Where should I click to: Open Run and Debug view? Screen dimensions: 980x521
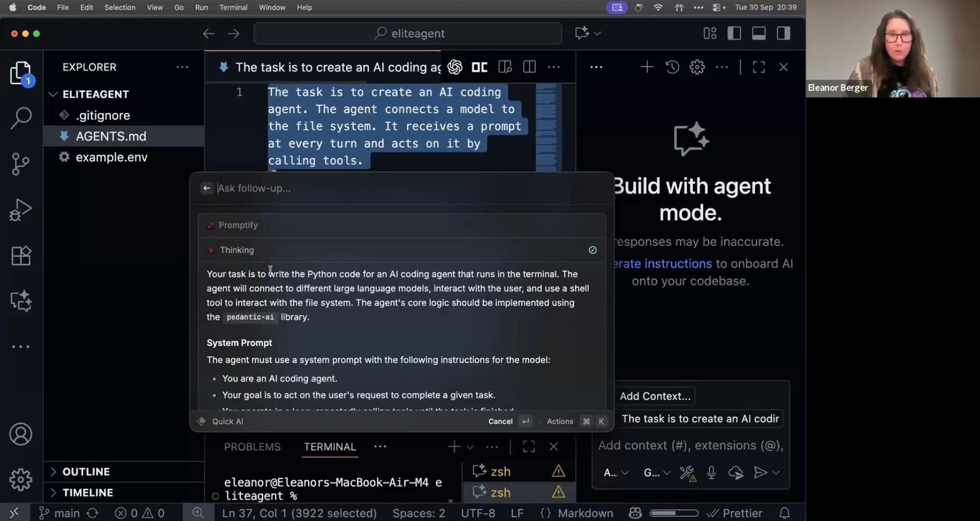tap(21, 210)
